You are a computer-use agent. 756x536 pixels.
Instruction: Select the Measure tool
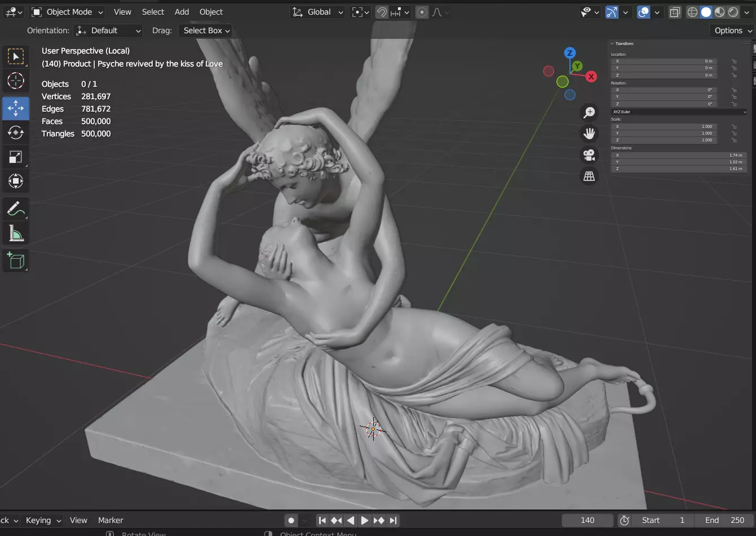(16, 233)
